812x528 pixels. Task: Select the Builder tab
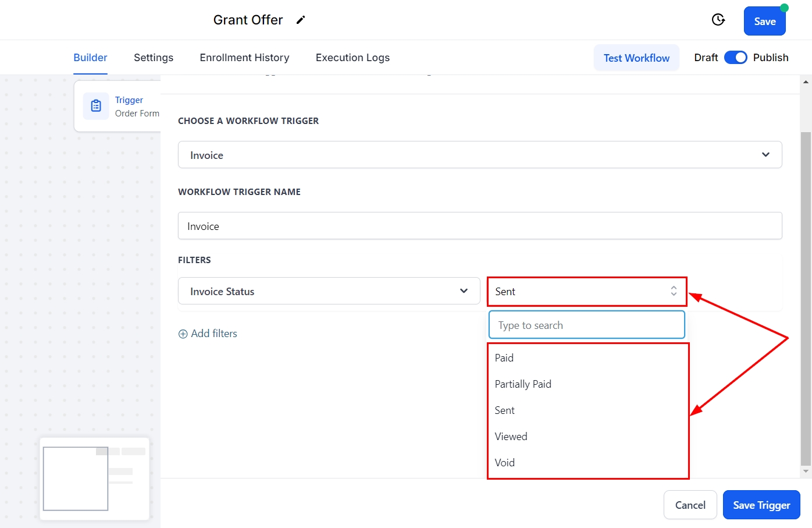(x=90, y=58)
